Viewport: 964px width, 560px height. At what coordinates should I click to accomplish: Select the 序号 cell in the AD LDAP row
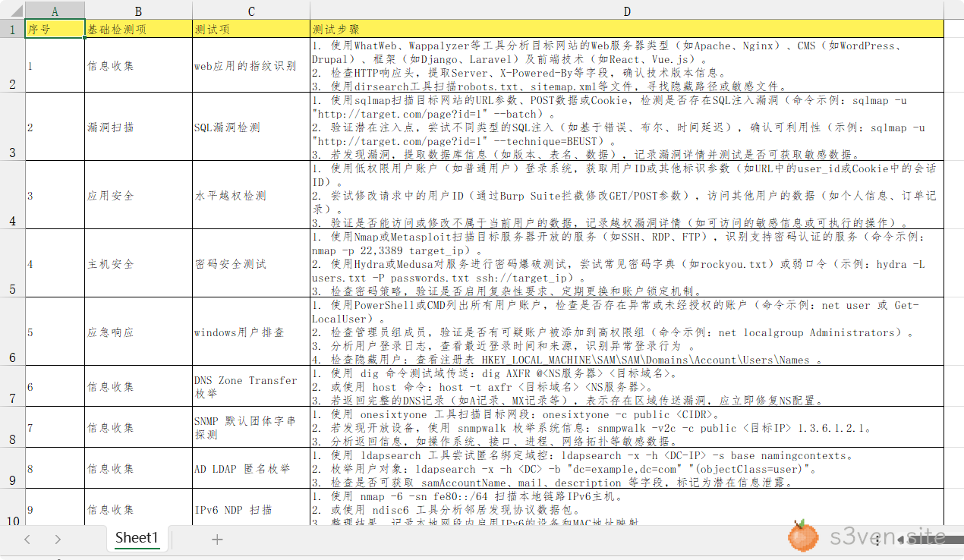pyautogui.click(x=55, y=468)
